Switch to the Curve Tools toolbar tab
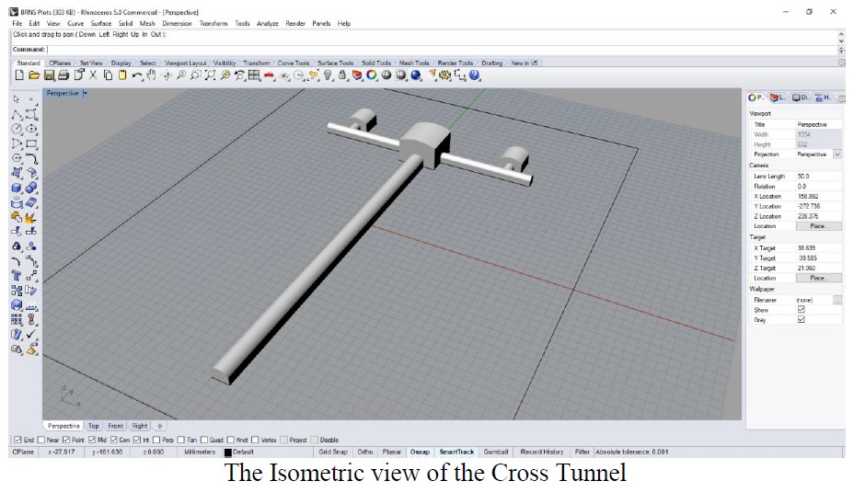 294,63
